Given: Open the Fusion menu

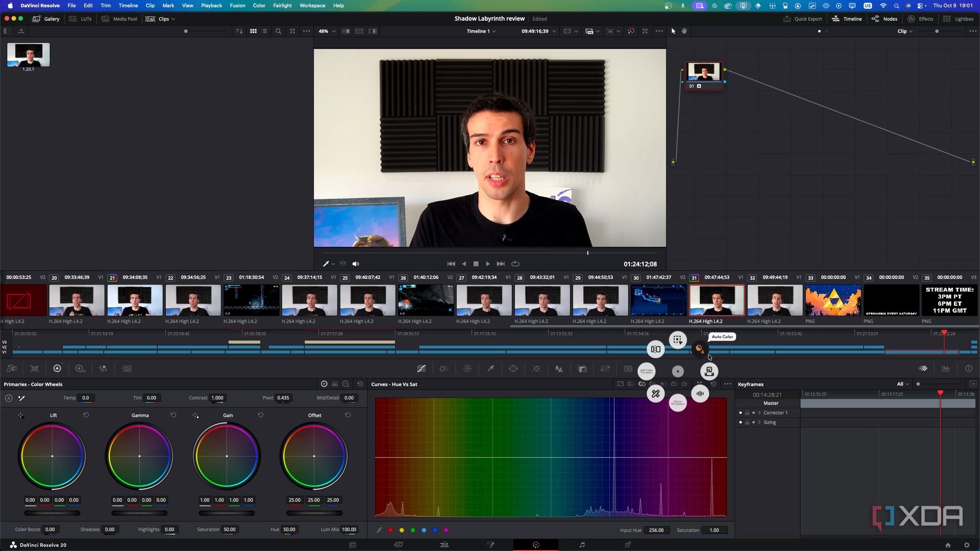Looking at the screenshot, I should click(237, 6).
